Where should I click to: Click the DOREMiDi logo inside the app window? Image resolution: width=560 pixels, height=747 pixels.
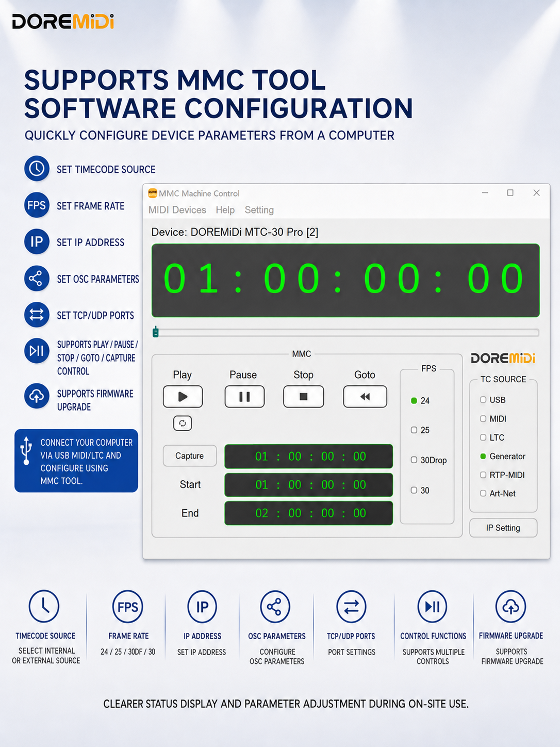click(503, 358)
